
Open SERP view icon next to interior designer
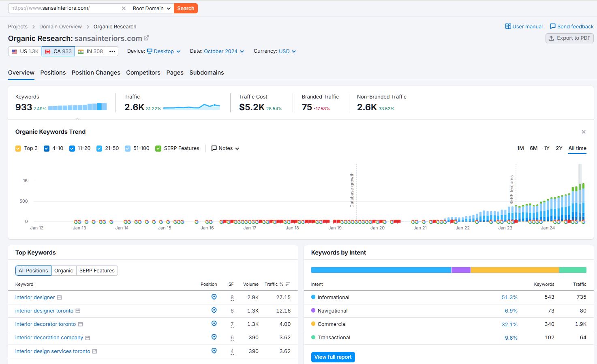pos(59,298)
